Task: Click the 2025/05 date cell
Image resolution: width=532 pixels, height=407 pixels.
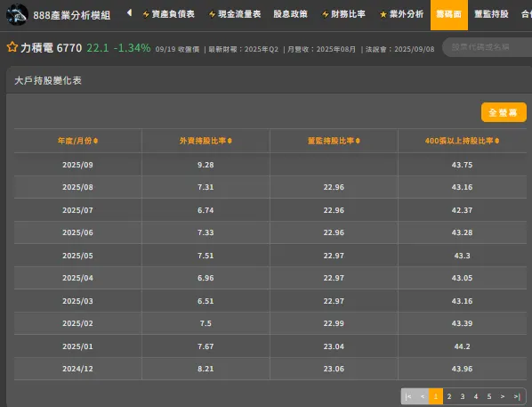Action: (x=77, y=256)
